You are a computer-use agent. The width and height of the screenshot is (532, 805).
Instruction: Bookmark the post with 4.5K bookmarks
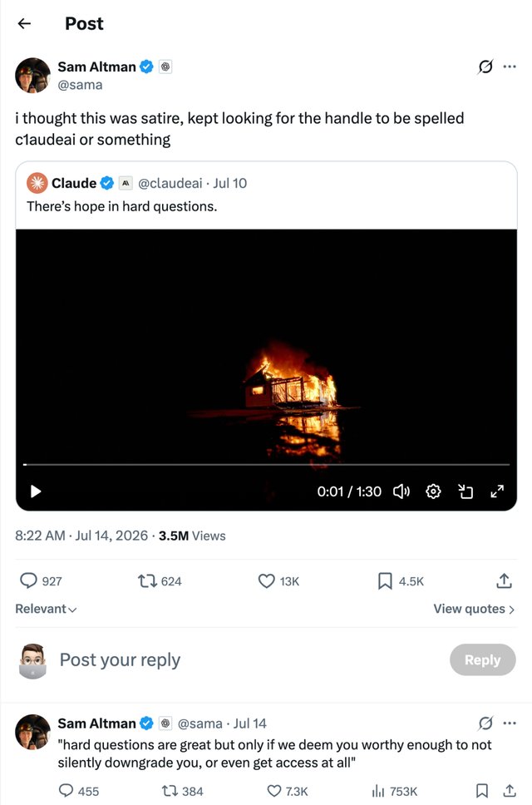pos(385,581)
